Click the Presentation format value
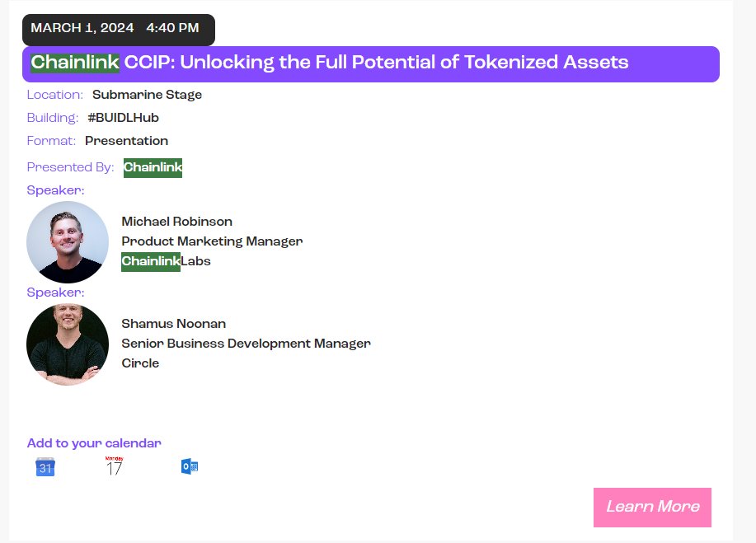Image resolution: width=756 pixels, height=543 pixels. [x=126, y=141]
